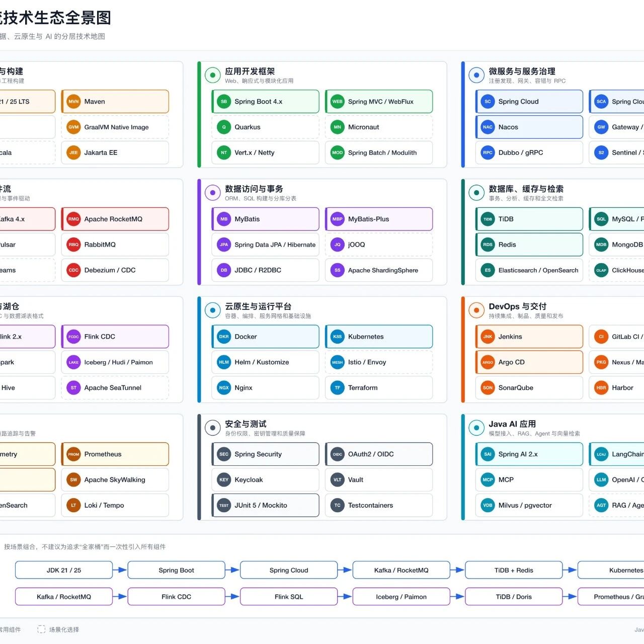Click the Kafka / RocketMQ box in the blue flow row
This screenshot has height=644, width=644.
coord(401,571)
